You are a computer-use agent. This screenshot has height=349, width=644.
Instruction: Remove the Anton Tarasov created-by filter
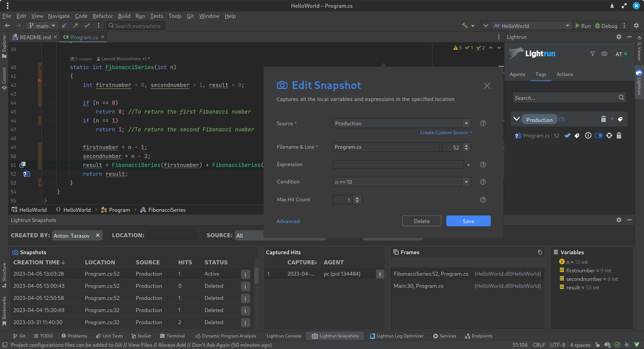98,235
